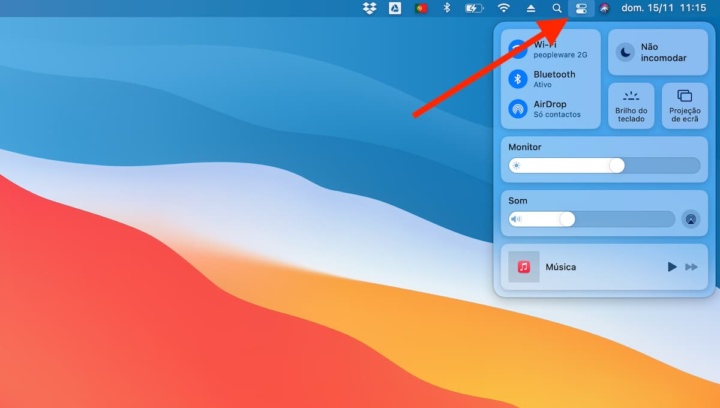Click the Google Drive menu bar icon
720x408 pixels.
point(395,8)
